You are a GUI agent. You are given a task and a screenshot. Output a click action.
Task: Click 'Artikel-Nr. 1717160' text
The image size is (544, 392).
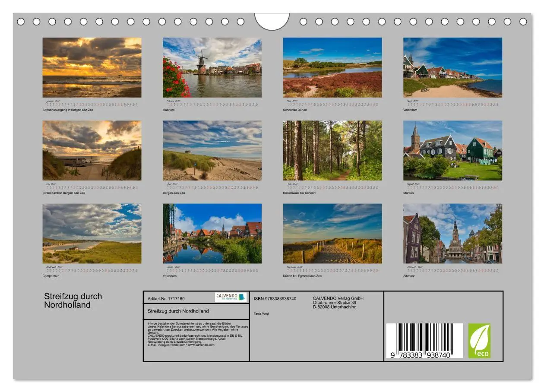[x=166, y=299]
